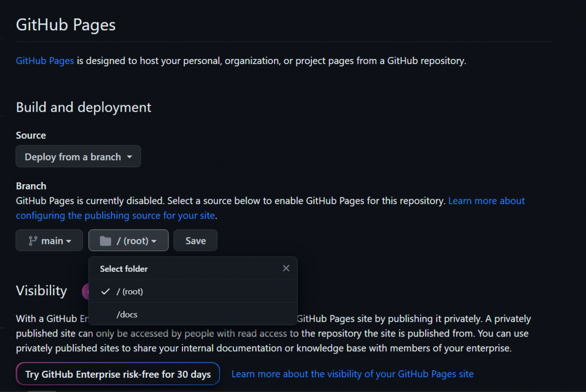
Task: Click the Source label
Action: click(31, 136)
